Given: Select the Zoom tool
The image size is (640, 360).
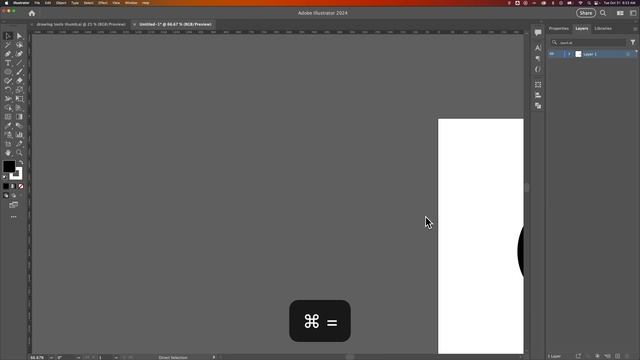Looking at the screenshot, I should tap(19, 153).
